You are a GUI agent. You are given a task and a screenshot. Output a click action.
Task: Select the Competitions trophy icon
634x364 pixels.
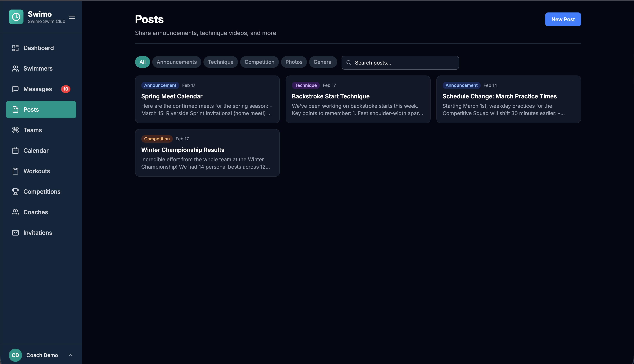[x=15, y=192]
